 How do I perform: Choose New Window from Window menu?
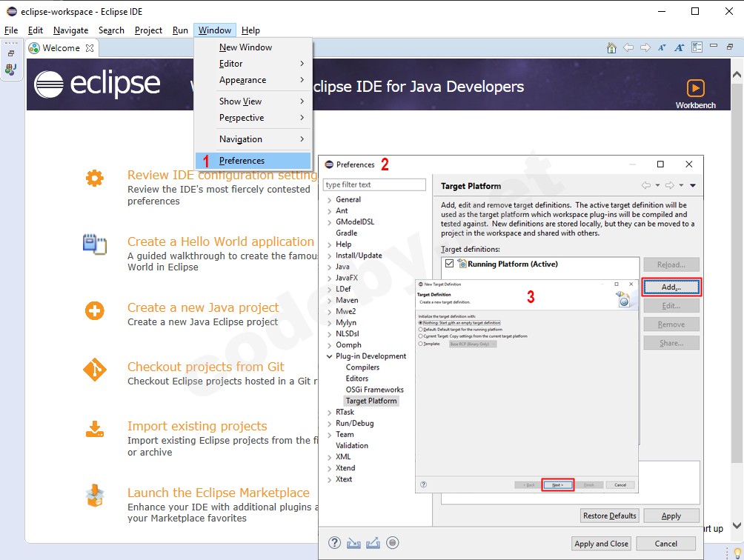253,47
